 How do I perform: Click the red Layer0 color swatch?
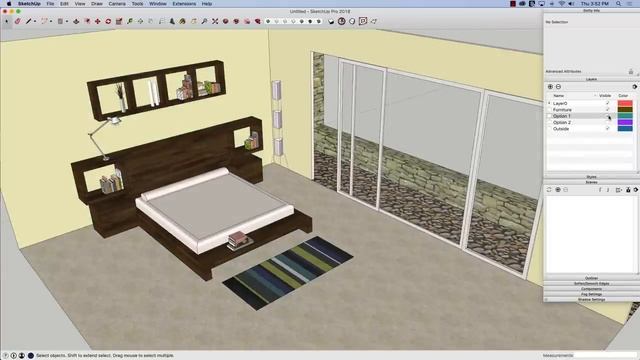625,103
